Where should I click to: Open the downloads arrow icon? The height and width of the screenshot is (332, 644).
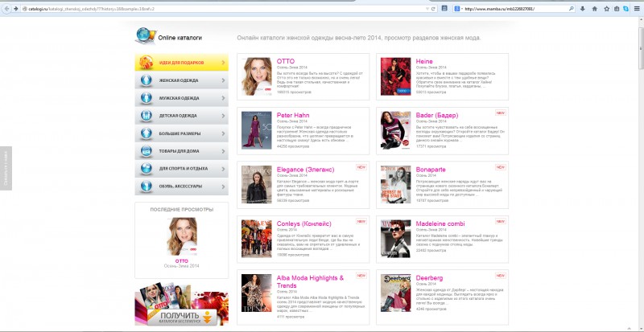pos(582,9)
